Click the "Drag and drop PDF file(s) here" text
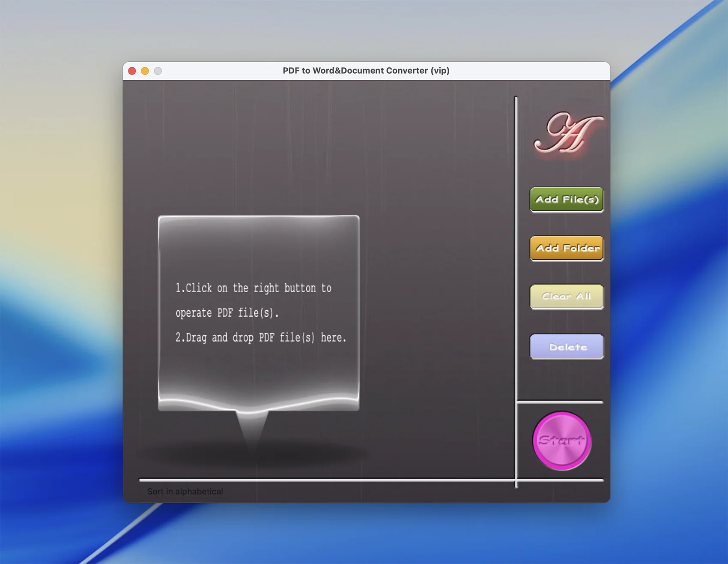Viewport: 728px width, 564px height. click(x=260, y=338)
